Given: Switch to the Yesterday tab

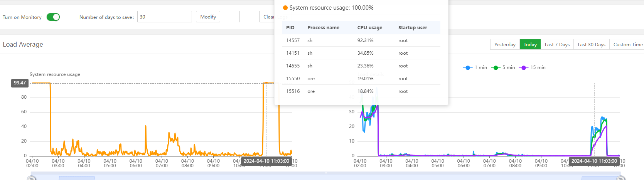Looking at the screenshot, I should (x=505, y=45).
